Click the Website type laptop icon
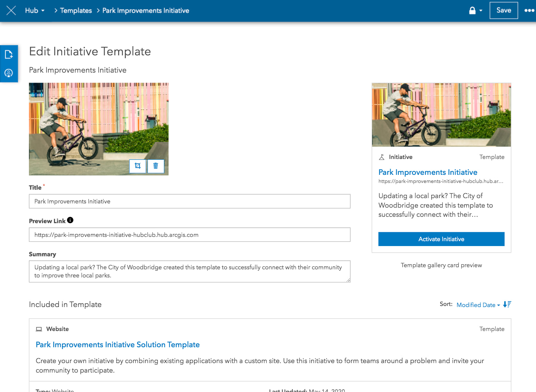Image resolution: width=536 pixels, height=392 pixels. tap(39, 329)
